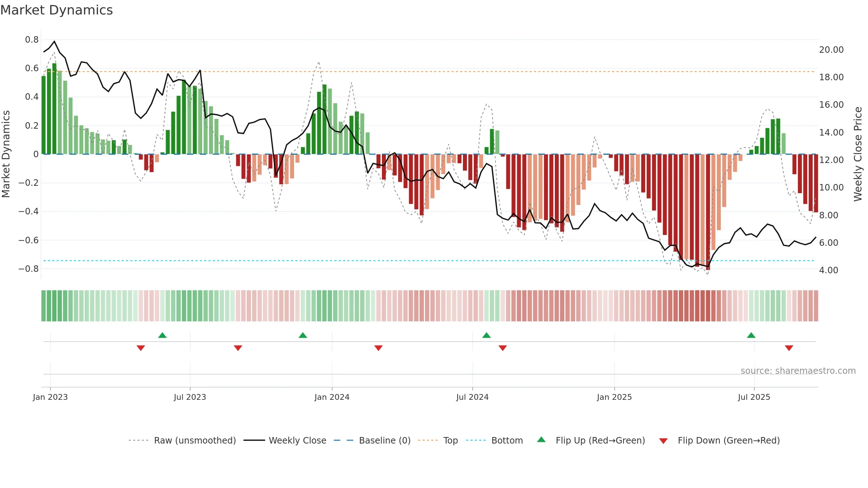The height and width of the screenshot is (488, 868).
Task: Click the 12.00 price axis label
Action: (x=831, y=160)
